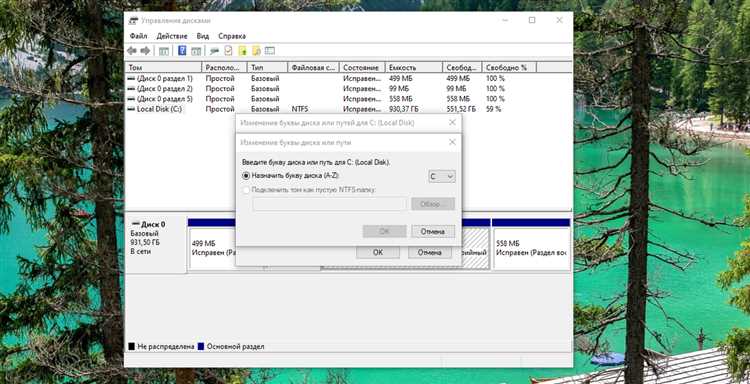
Task: Go back using toolbar back arrow
Action: pyautogui.click(x=132, y=51)
